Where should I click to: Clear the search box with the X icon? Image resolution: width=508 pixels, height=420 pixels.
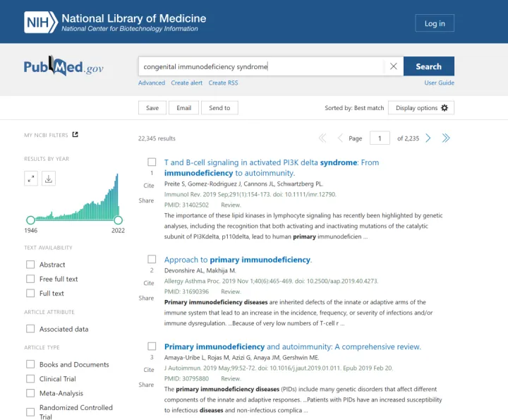point(393,66)
